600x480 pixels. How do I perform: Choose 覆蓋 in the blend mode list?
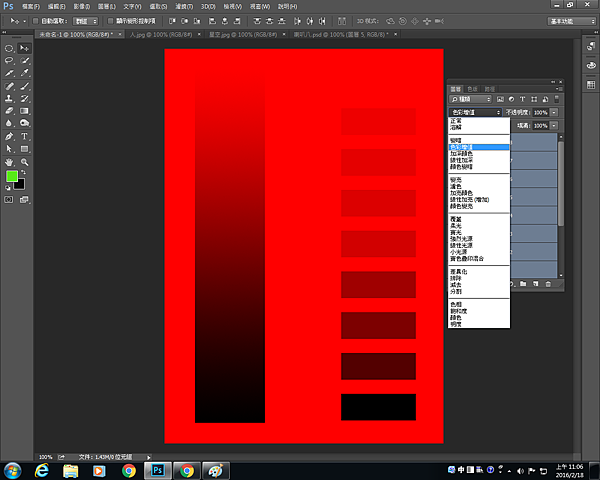pos(456,220)
